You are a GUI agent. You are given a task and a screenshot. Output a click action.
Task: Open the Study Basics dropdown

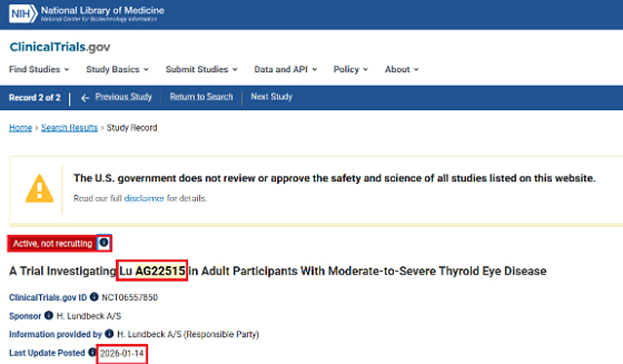point(117,70)
